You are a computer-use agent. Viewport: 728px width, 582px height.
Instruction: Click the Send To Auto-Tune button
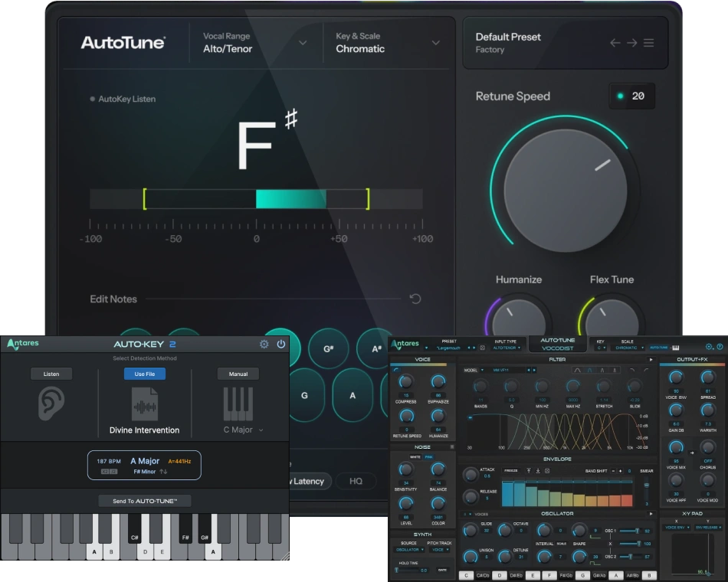pyautogui.click(x=145, y=501)
